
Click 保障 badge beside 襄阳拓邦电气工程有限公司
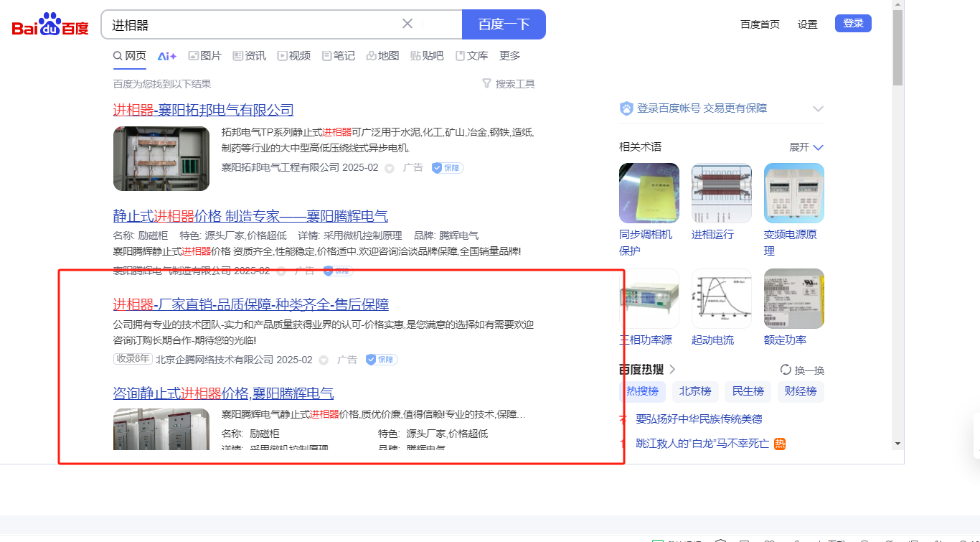tap(448, 167)
